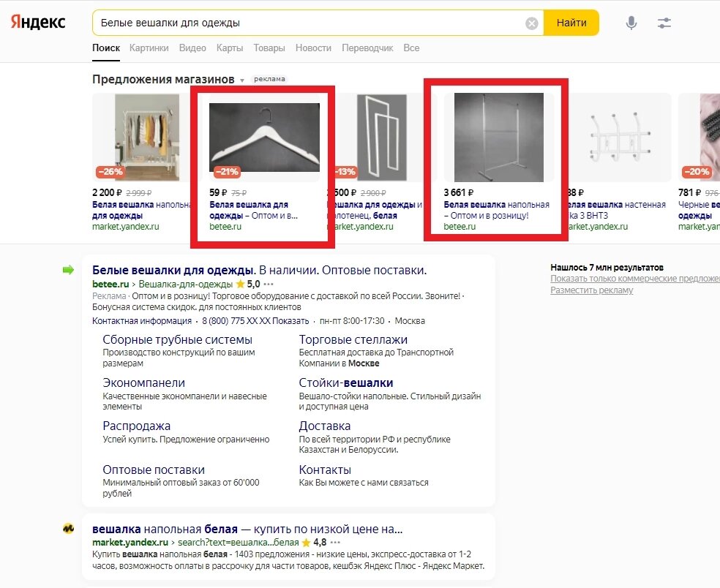
Task: Click market.yandex.ru domain in second result
Action: pyautogui.click(x=130, y=543)
